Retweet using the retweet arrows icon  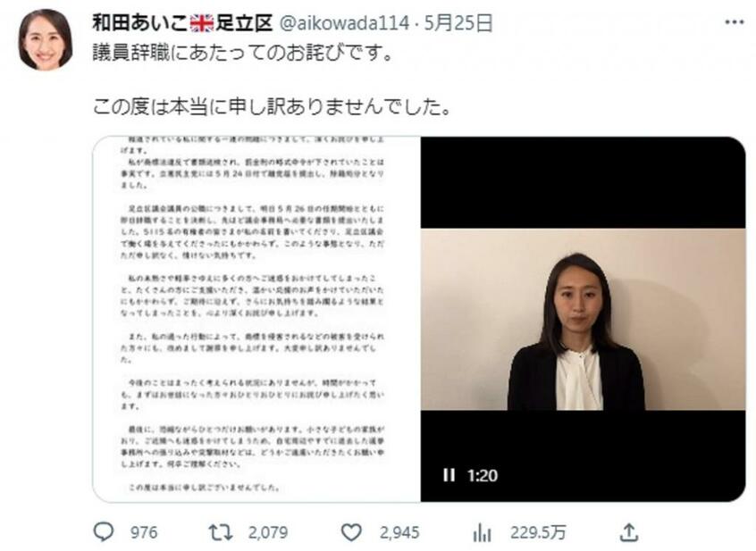(x=221, y=532)
